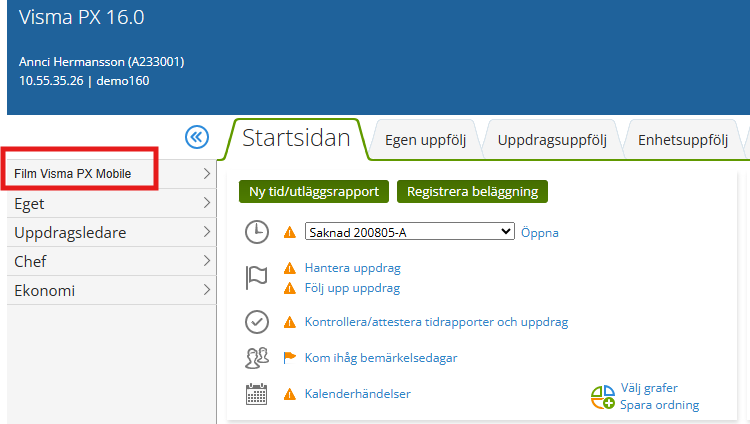750x424 pixels.
Task: Open the Saknad 200805-A dropdown
Action: coord(409,232)
